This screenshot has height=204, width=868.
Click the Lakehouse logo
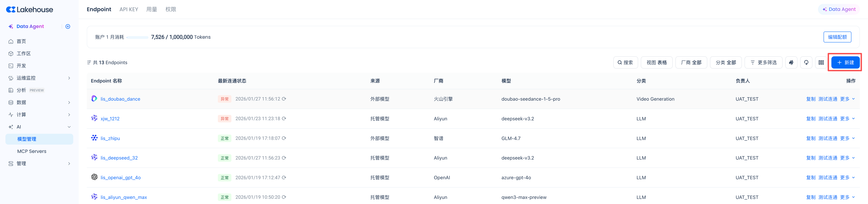30,10
